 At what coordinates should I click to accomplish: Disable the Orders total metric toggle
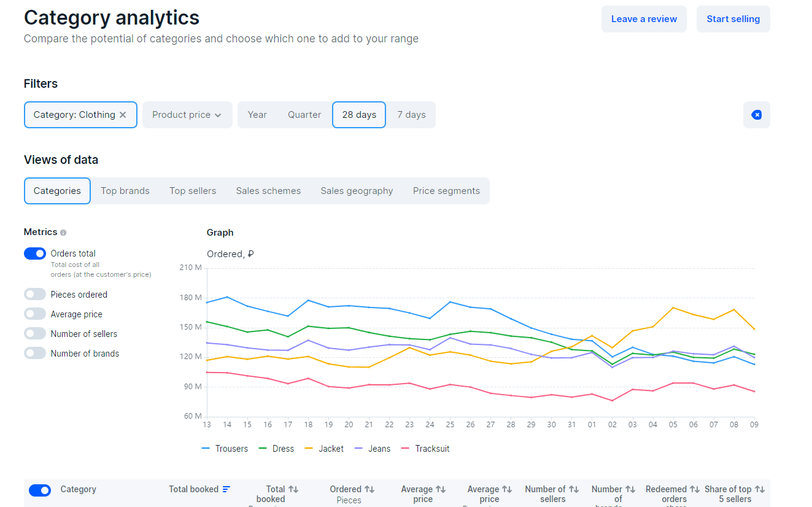click(35, 253)
